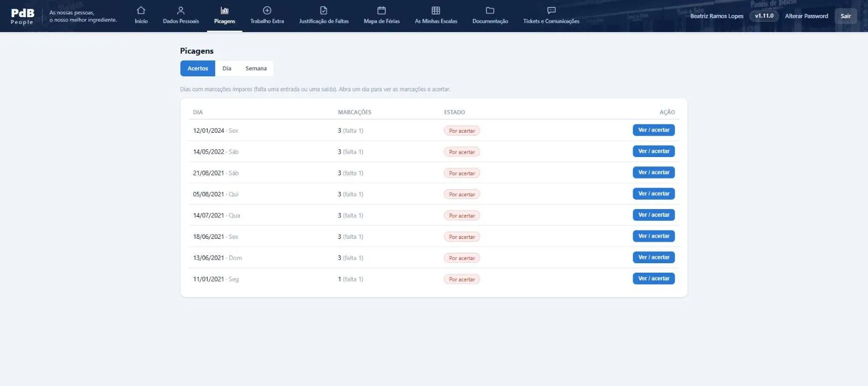Click the chart icon above Picagens
The image size is (868, 386).
click(x=225, y=11)
